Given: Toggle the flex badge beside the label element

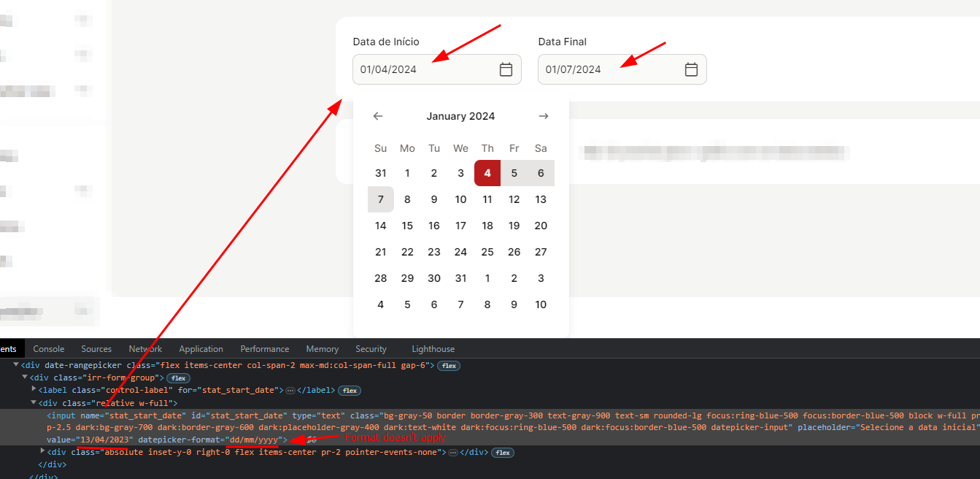Looking at the screenshot, I should coord(349,390).
